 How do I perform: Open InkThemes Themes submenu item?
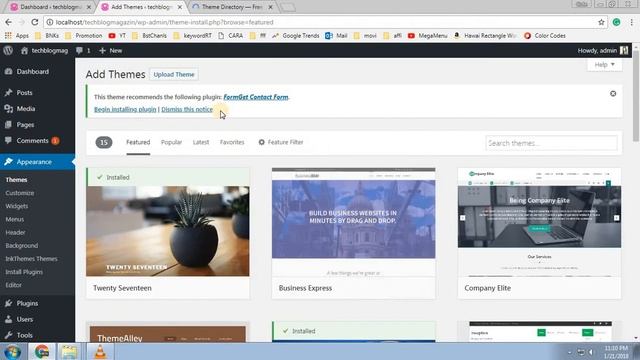pyautogui.click(x=31, y=259)
